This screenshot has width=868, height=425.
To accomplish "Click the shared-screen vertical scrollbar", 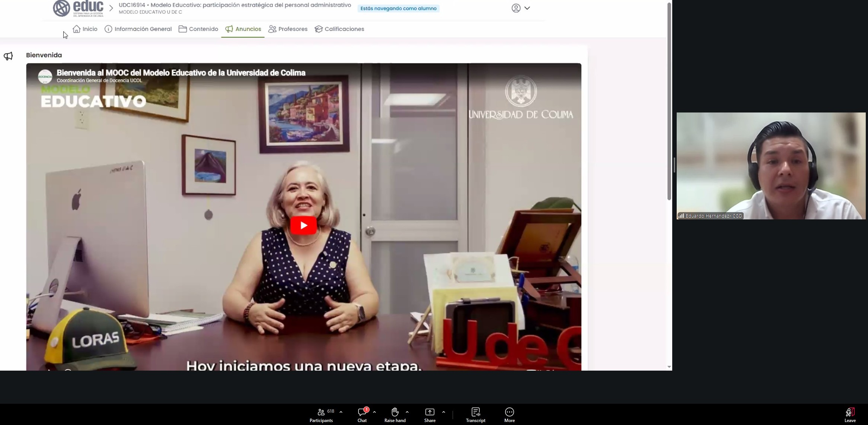I will pos(669,101).
